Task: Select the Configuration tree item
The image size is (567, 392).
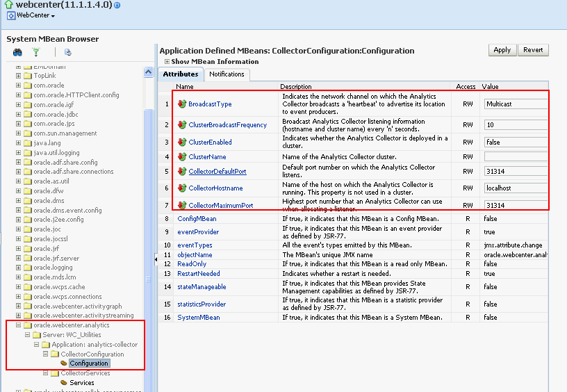Action: [x=89, y=363]
